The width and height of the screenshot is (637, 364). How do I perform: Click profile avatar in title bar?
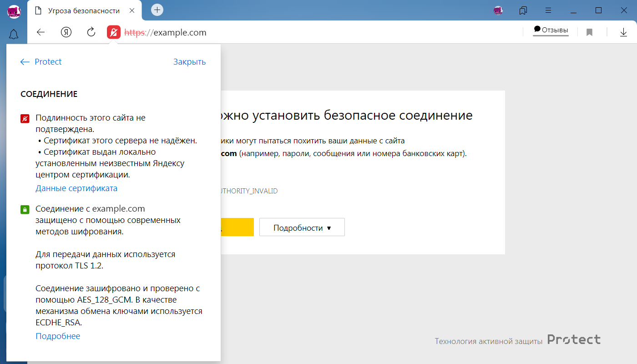pos(498,10)
